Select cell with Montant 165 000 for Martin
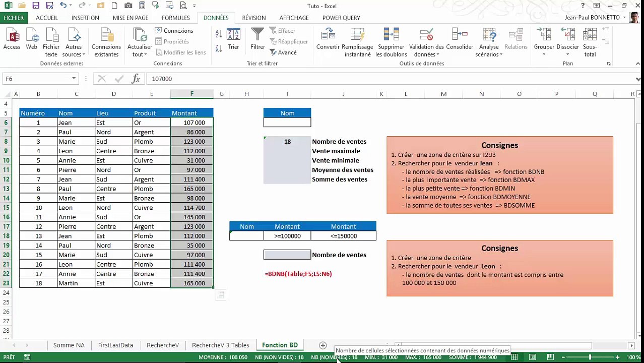This screenshot has height=363, width=644. pyautogui.click(x=192, y=283)
